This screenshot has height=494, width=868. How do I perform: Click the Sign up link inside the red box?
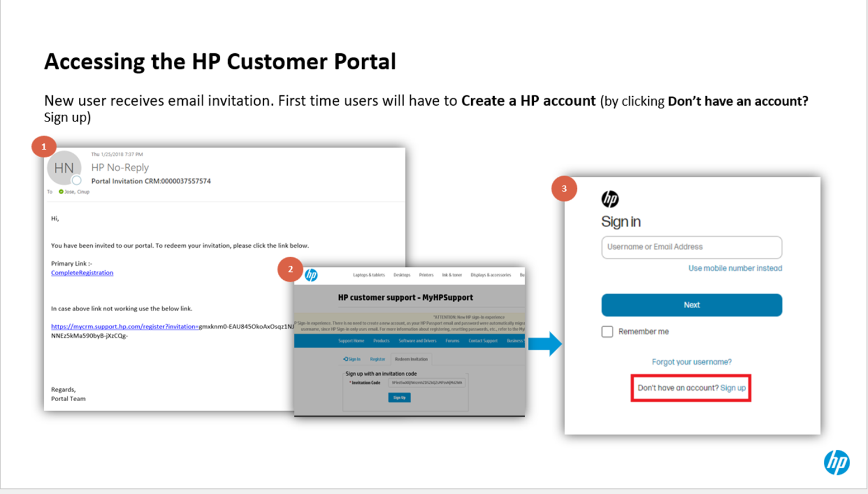(x=733, y=387)
